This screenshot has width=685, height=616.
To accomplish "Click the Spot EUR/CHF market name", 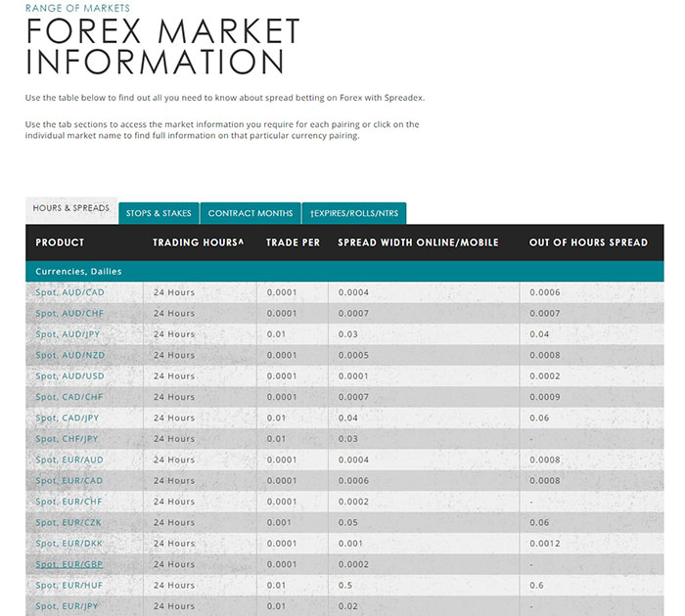I will click(x=69, y=502).
